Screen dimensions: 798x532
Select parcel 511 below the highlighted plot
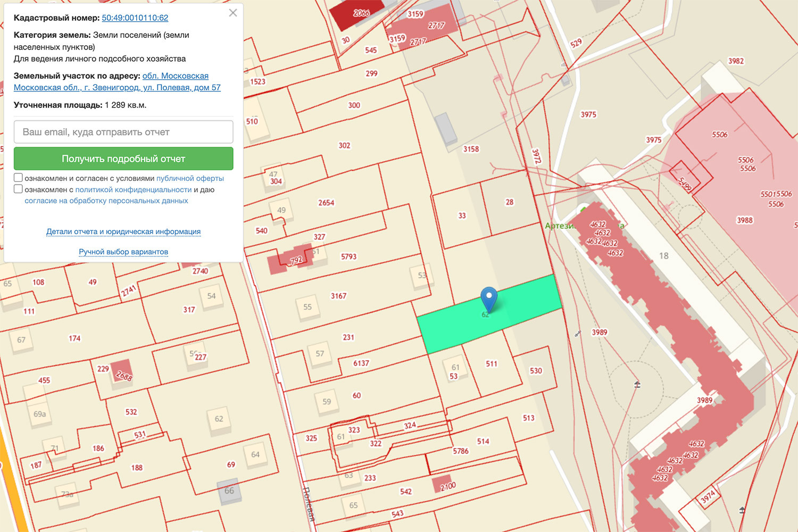[492, 364]
